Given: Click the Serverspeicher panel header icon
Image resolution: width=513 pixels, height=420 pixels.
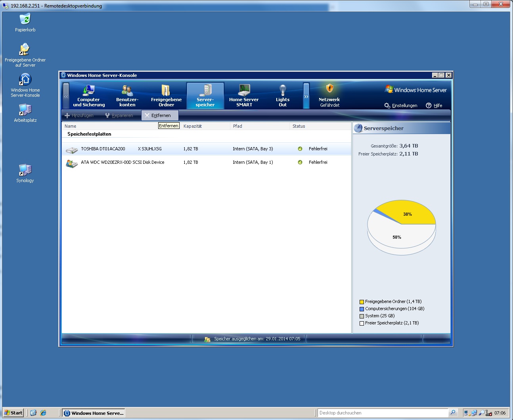Looking at the screenshot, I should click(x=358, y=128).
